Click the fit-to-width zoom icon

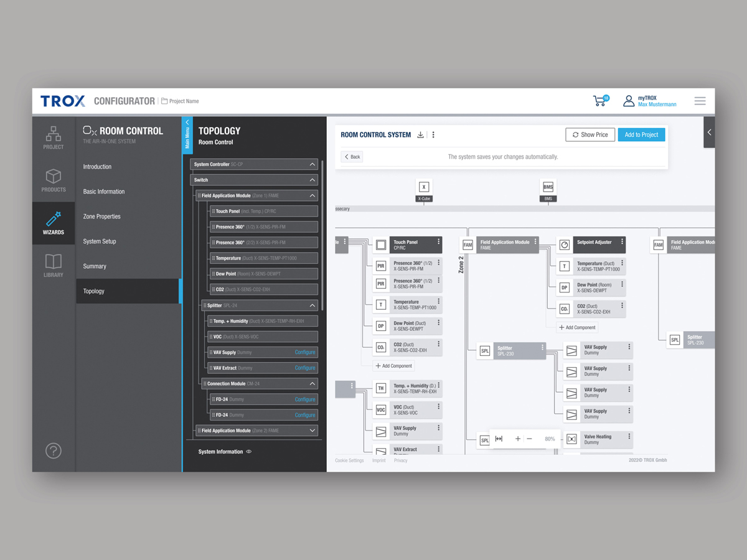click(x=499, y=439)
